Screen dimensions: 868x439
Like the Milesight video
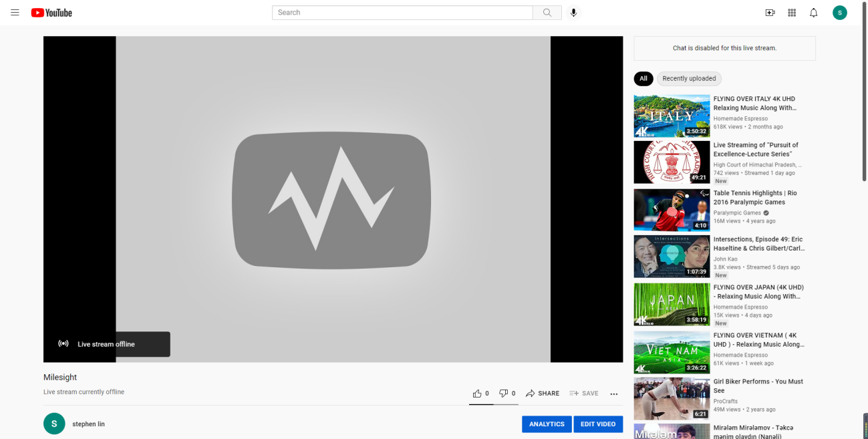click(481, 394)
